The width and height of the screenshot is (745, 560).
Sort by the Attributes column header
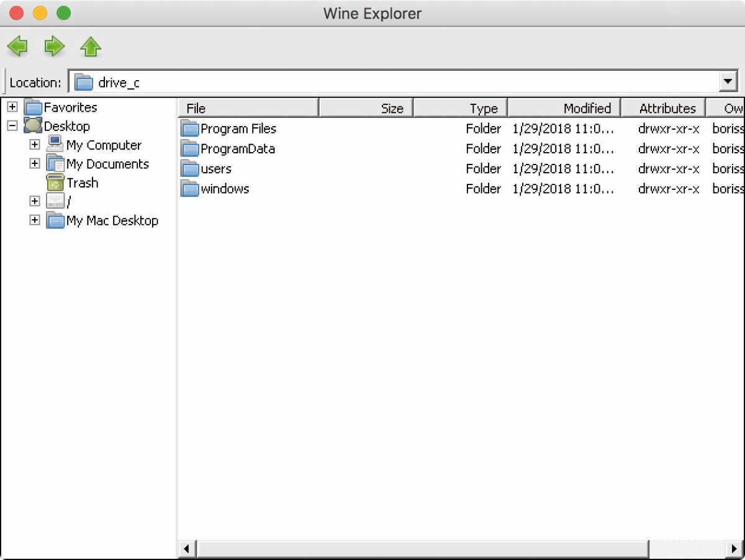(663, 108)
